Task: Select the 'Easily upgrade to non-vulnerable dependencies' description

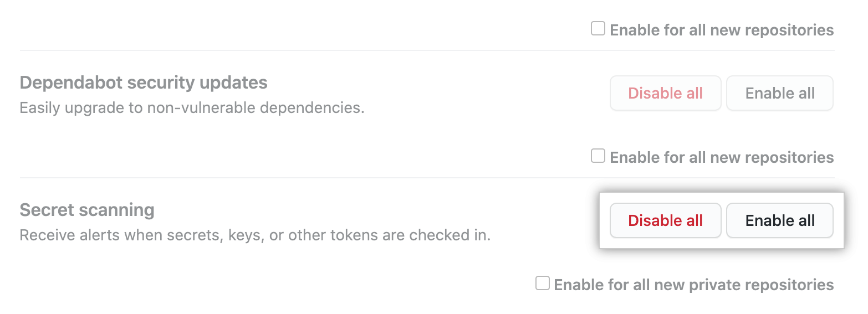Action: 192,107
